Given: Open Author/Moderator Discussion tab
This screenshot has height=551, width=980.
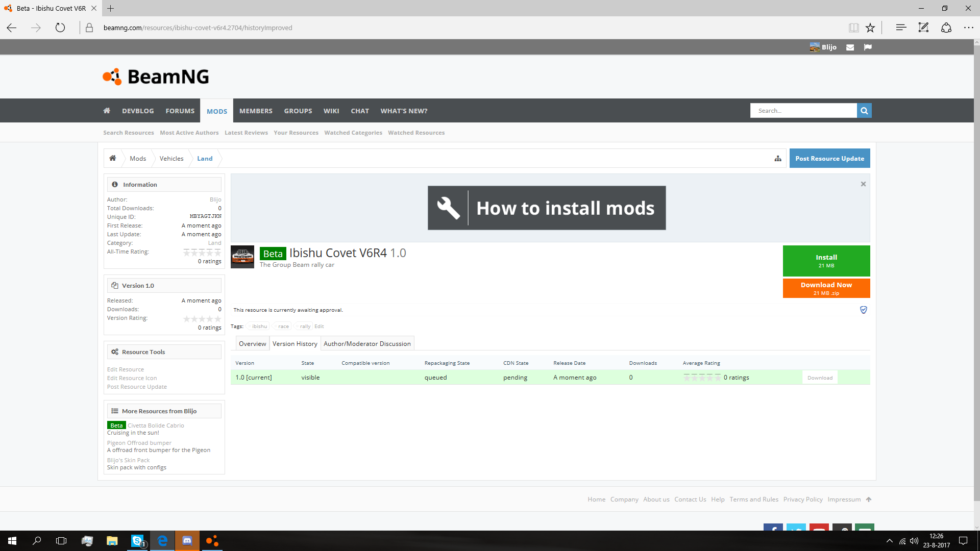Looking at the screenshot, I should pyautogui.click(x=367, y=343).
